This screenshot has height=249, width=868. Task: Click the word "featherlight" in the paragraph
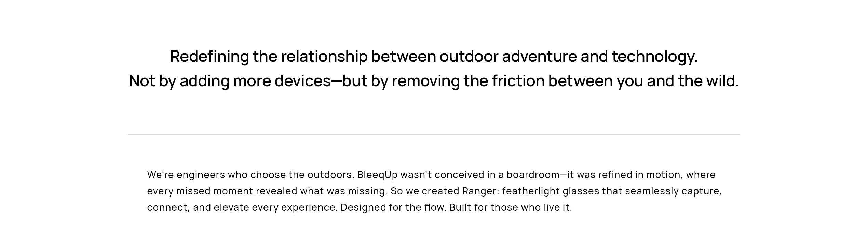(531, 191)
